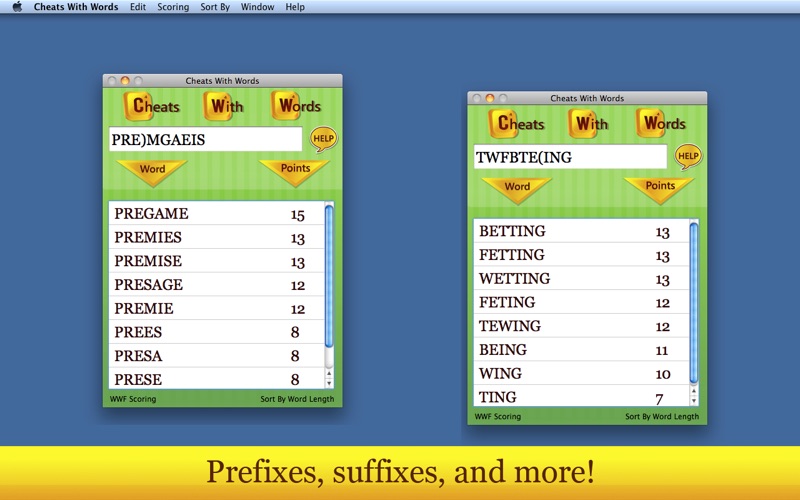This screenshot has width=800, height=500.
Task: Click the Points arrow in right window
Action: point(660,189)
